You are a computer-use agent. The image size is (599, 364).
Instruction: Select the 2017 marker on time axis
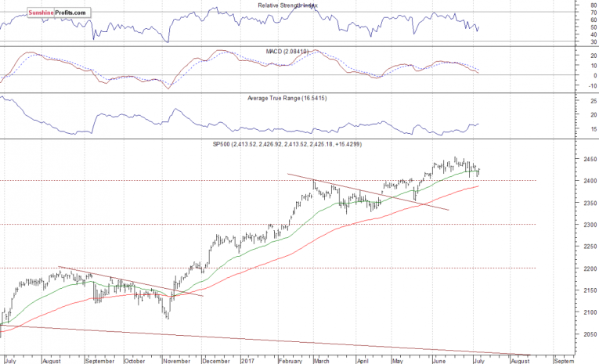[249, 362]
